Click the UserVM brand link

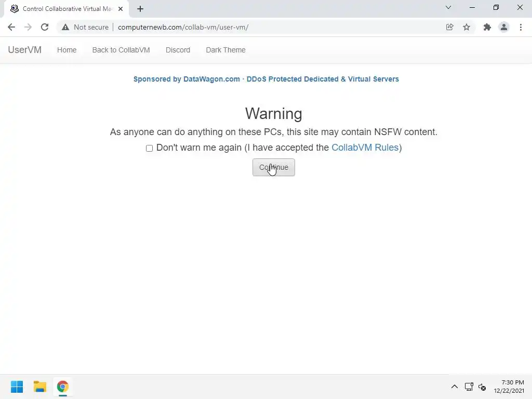(25, 50)
